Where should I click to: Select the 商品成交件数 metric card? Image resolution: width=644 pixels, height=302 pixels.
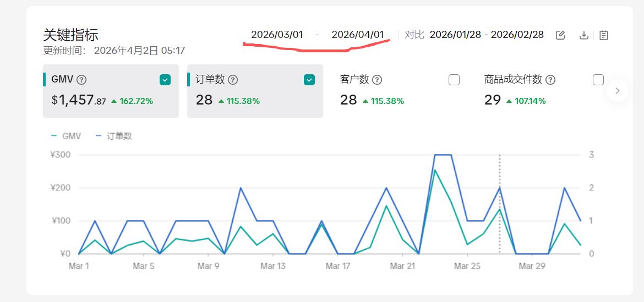point(543,91)
